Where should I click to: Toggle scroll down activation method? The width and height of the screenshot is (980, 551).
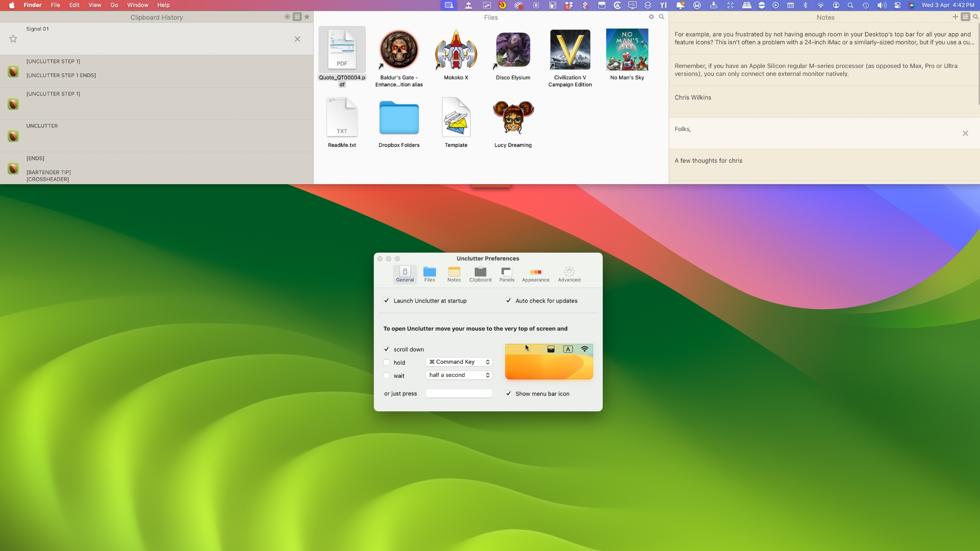(x=387, y=348)
